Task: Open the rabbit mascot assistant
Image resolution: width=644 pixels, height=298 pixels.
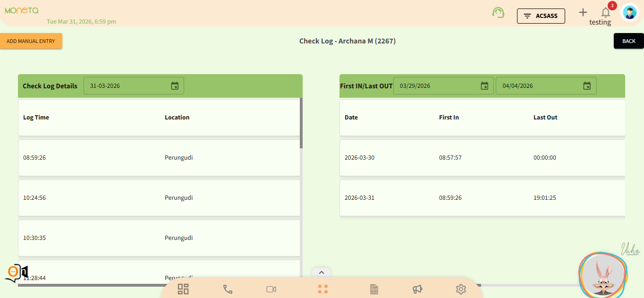Action: click(603, 275)
